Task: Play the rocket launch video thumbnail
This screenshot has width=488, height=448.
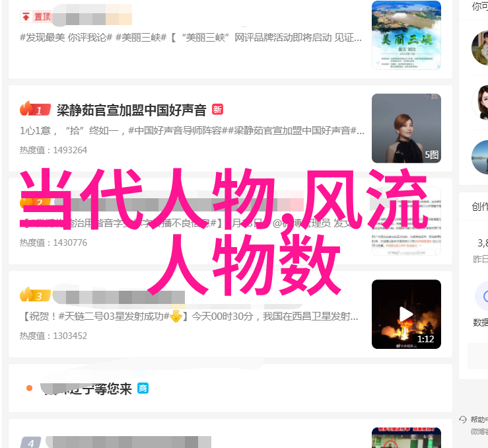Action: (406, 314)
